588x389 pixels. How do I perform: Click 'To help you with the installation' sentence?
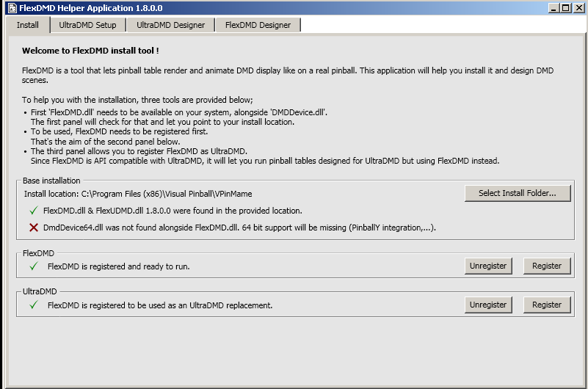[137, 100]
